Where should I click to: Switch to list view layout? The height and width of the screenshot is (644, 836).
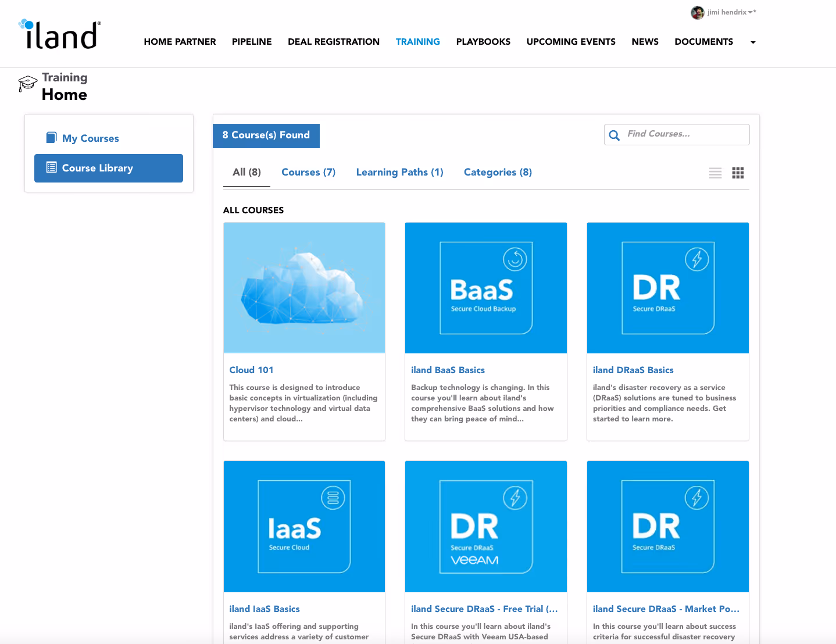[715, 173]
